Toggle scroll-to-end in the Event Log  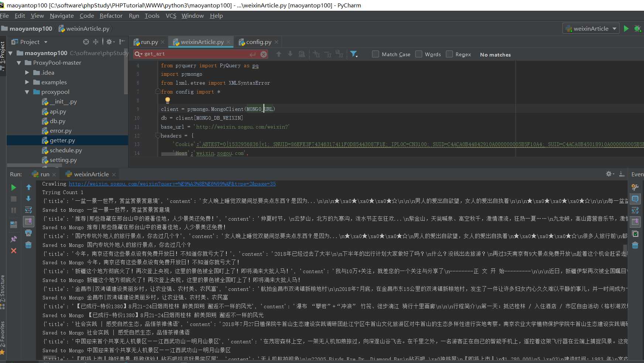coord(635,222)
